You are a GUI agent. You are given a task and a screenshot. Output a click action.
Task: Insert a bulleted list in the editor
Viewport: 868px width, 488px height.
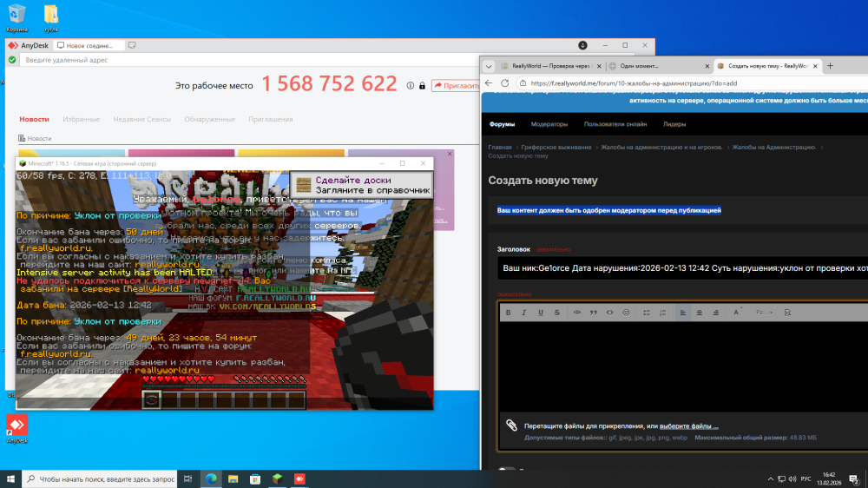pos(646,313)
